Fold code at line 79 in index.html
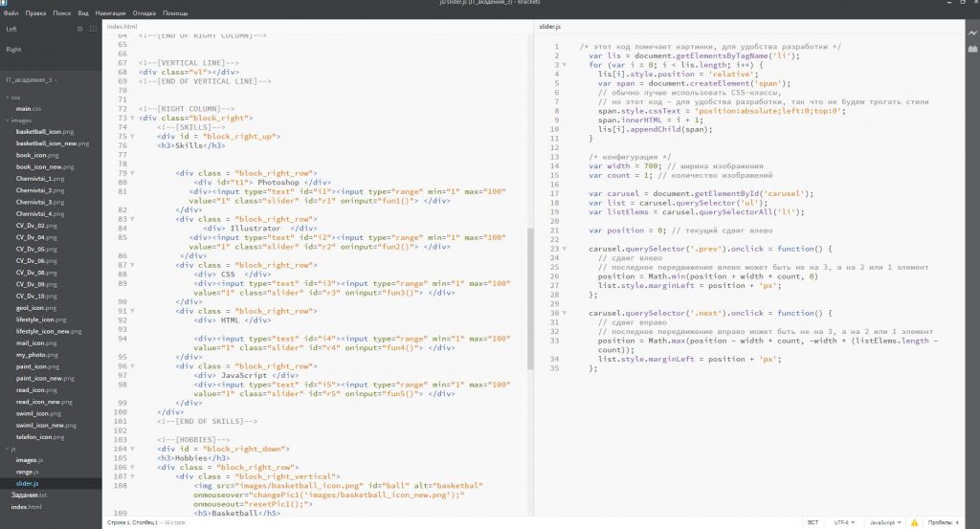 point(132,173)
